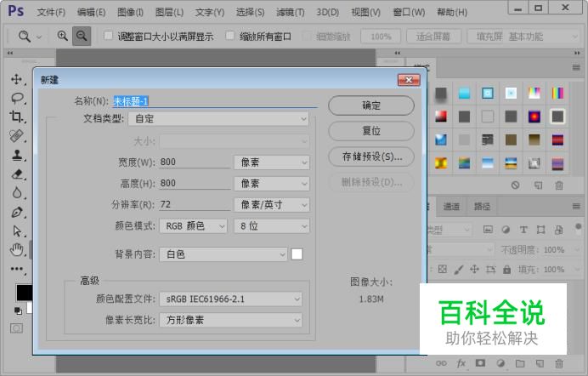Click the text layer filter T icon

pyautogui.click(x=523, y=230)
